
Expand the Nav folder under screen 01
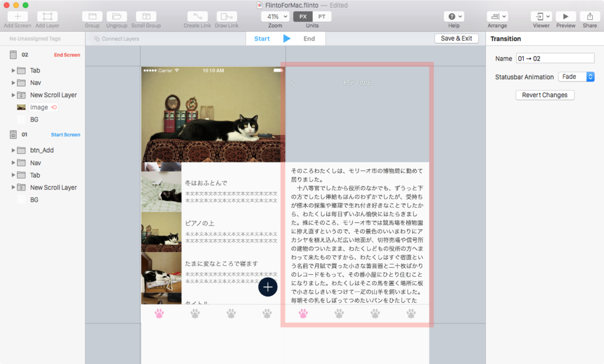coord(13,163)
